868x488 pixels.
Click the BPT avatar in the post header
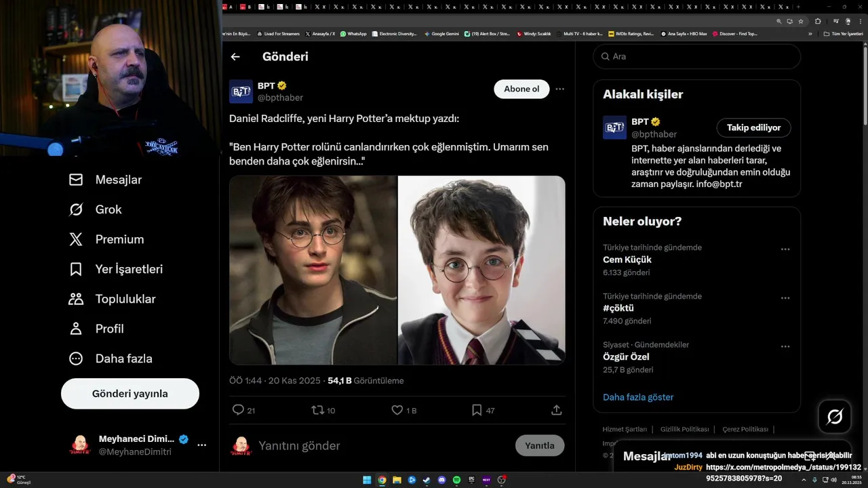(x=241, y=91)
